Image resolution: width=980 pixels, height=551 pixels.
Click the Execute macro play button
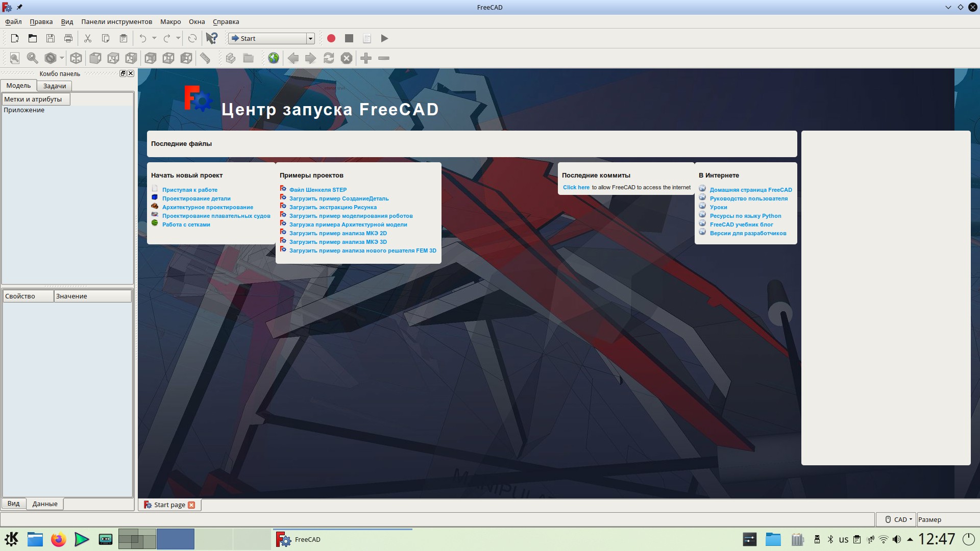pyautogui.click(x=384, y=38)
